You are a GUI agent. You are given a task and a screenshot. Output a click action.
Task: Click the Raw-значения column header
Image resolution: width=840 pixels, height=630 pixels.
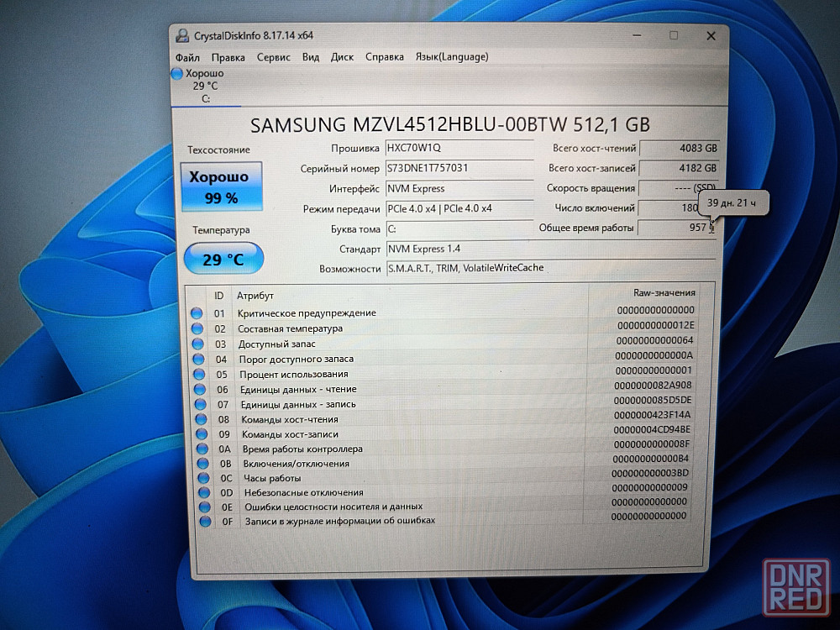tap(664, 293)
